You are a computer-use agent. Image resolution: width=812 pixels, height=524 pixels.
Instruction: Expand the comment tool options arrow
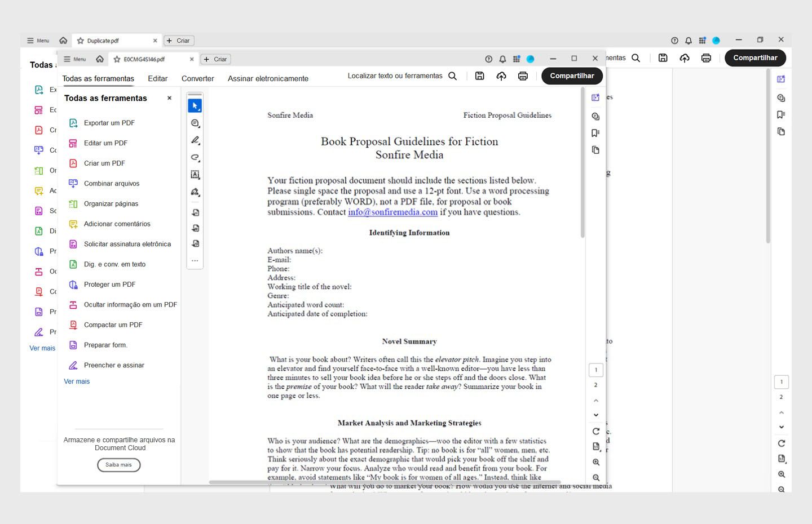200,127
